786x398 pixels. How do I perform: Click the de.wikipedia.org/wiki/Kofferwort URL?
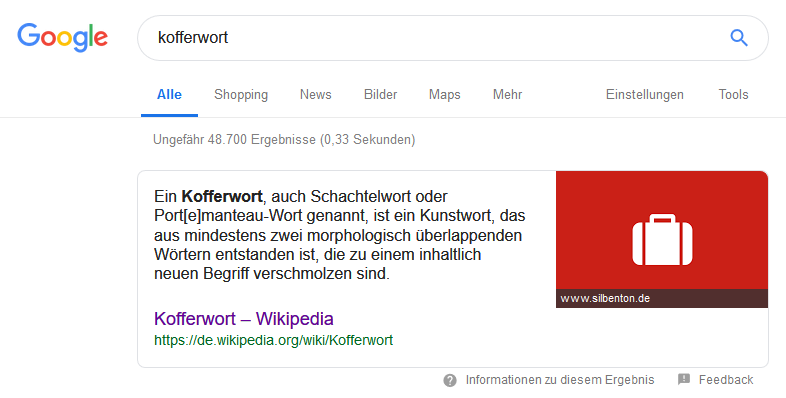click(274, 340)
